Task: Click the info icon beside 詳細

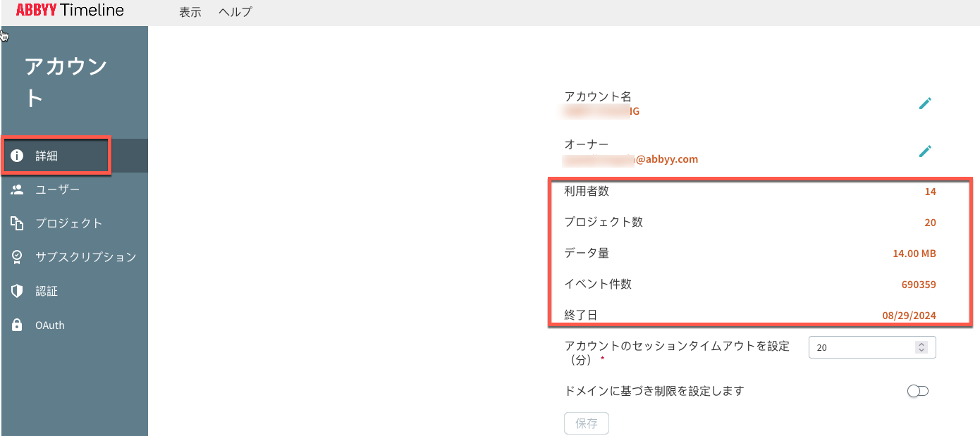Action: 18,156
